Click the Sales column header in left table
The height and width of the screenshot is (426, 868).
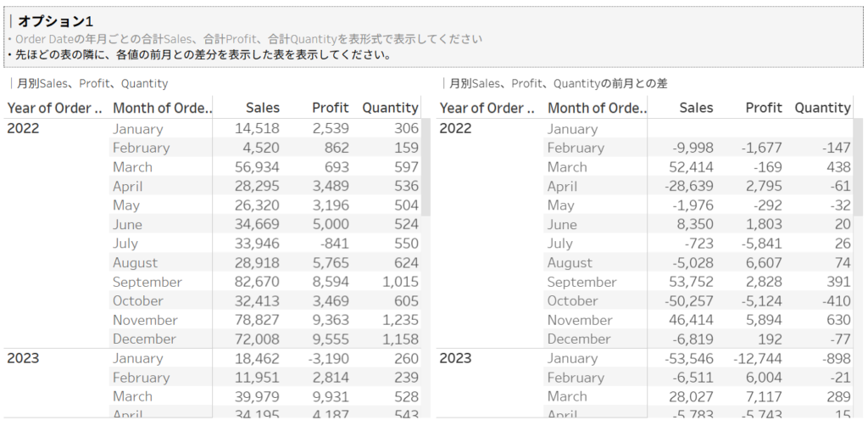(263, 108)
